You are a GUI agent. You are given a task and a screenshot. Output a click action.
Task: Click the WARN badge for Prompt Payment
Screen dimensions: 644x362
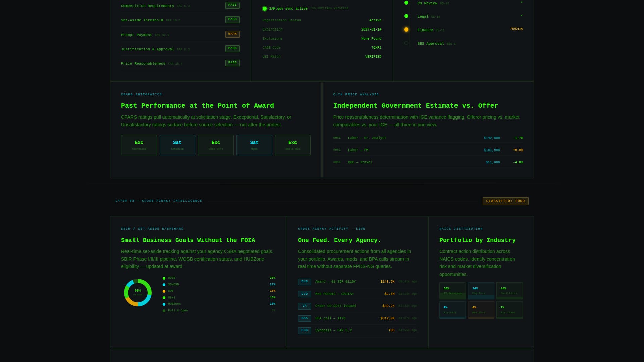click(232, 34)
